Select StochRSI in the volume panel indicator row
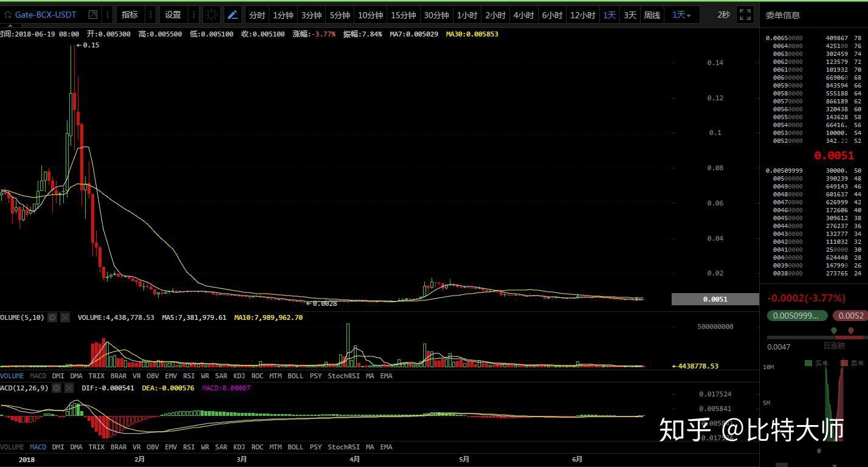The width and height of the screenshot is (868, 467). pyautogui.click(x=343, y=376)
